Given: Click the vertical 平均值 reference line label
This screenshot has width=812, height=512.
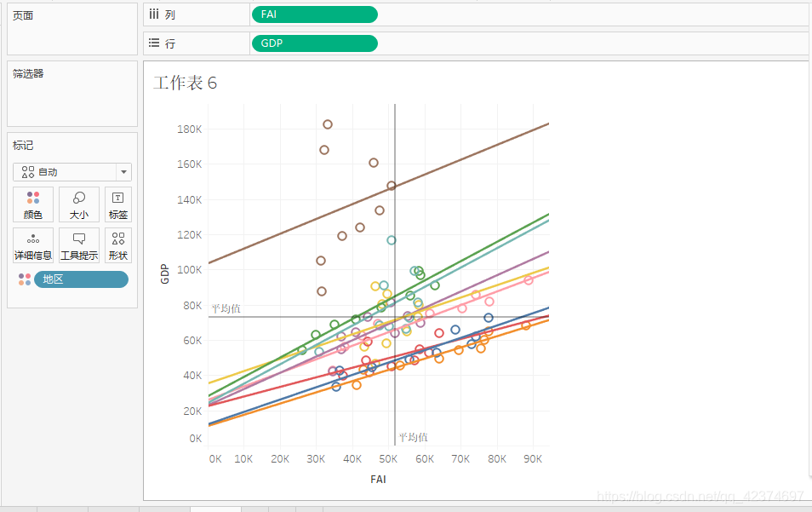Looking at the screenshot, I should click(414, 437).
